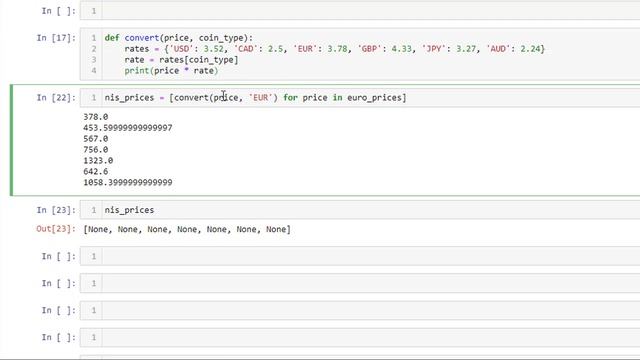Click the nis_prices list comprehension in cell 22
640x360 pixels.
[x=256, y=98]
